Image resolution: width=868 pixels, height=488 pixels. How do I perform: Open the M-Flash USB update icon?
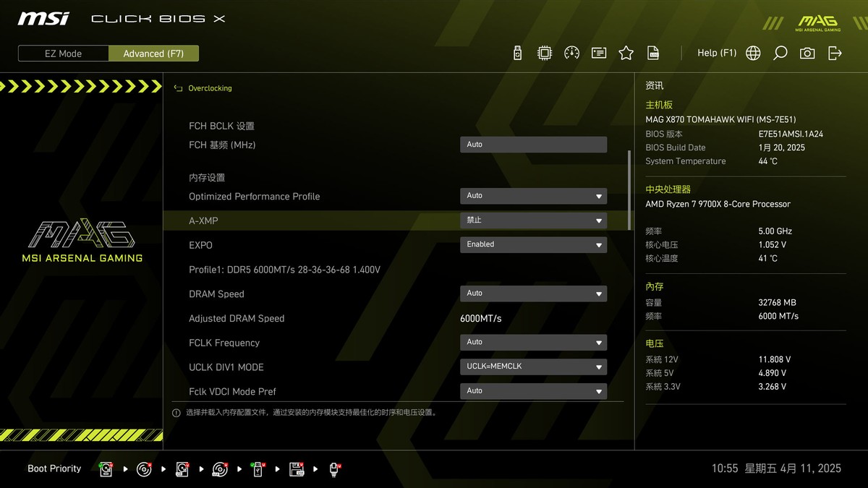tap(517, 53)
